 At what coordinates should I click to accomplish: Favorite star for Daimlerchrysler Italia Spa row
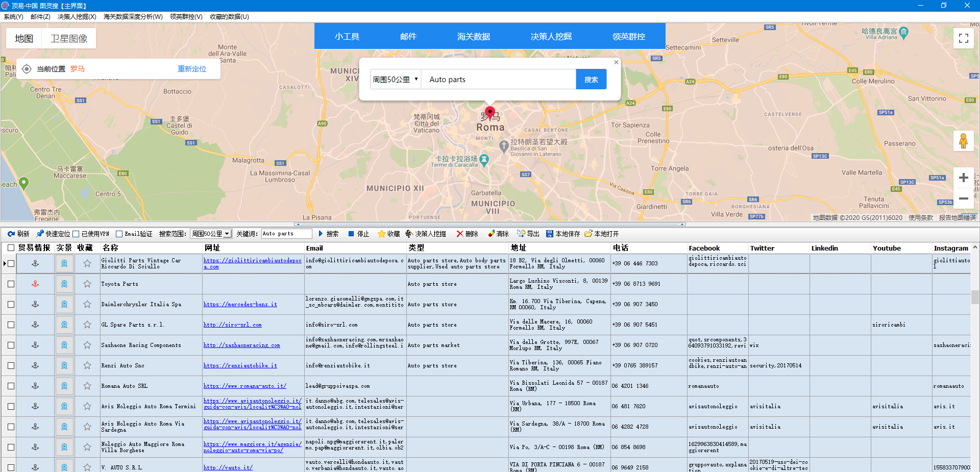(87, 304)
